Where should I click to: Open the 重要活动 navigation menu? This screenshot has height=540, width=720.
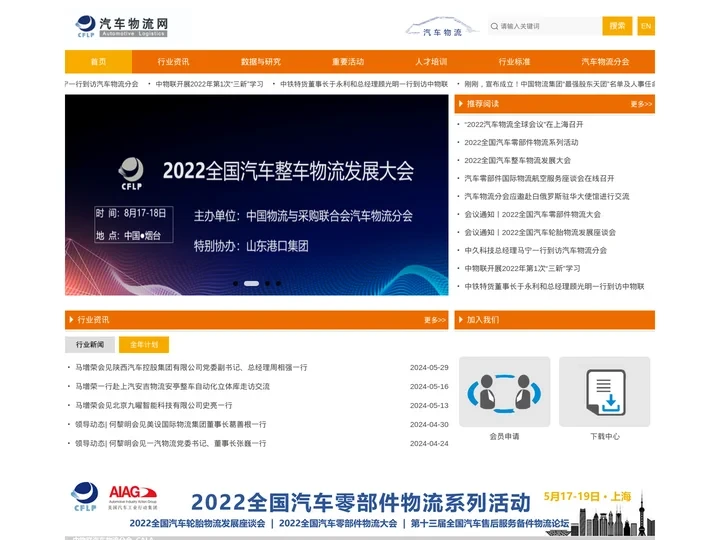point(348,62)
